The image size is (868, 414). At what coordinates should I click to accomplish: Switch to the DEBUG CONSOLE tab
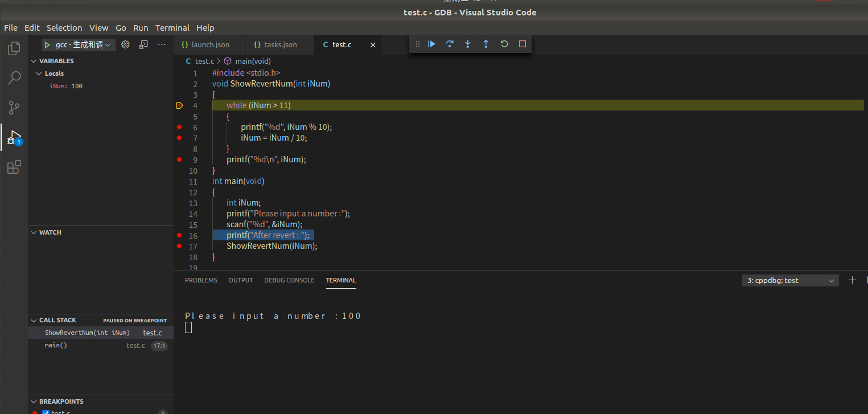[289, 280]
